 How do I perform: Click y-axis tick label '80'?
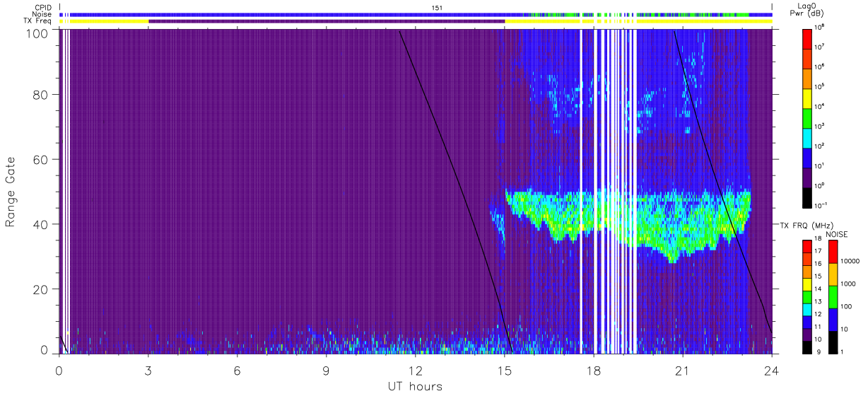click(41, 94)
